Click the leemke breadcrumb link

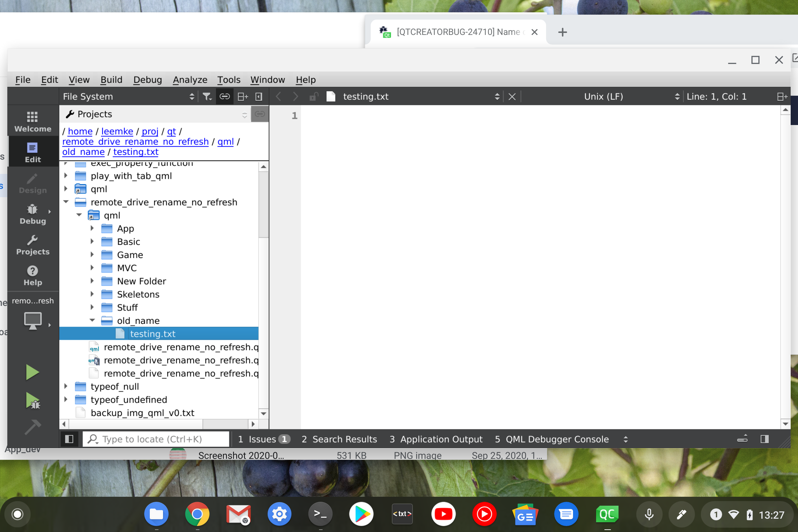pyautogui.click(x=117, y=131)
